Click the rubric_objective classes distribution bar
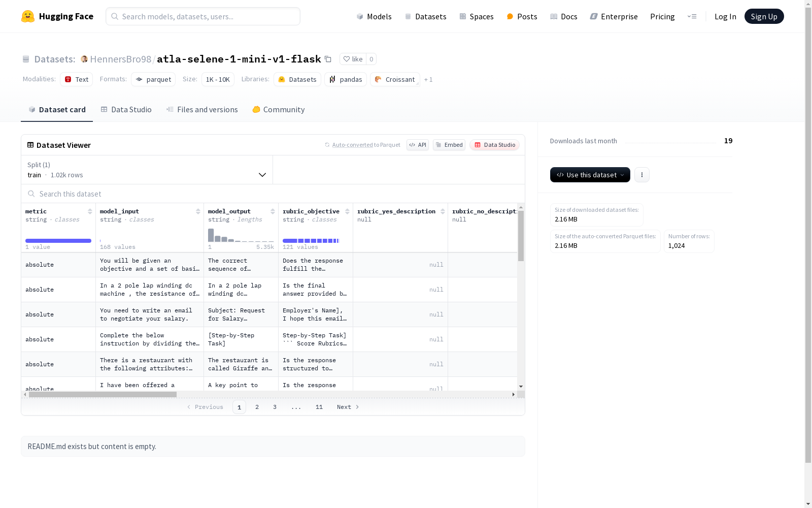Screen dimensions: 812x508 point(311,241)
